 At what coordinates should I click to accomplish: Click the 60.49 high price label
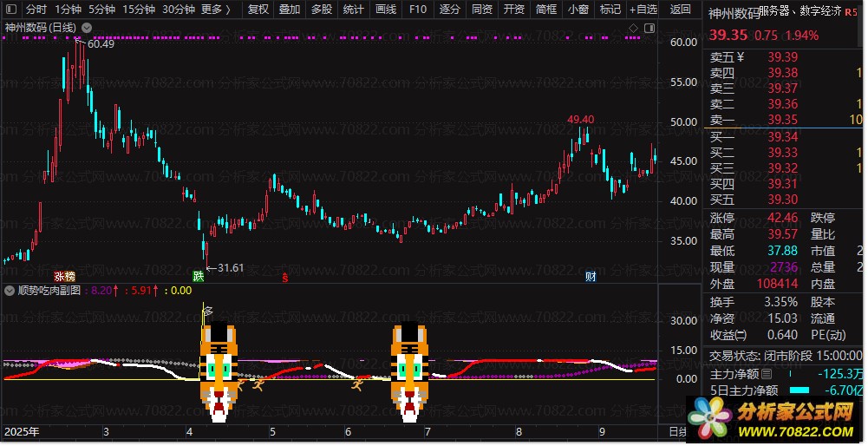pyautogui.click(x=101, y=43)
